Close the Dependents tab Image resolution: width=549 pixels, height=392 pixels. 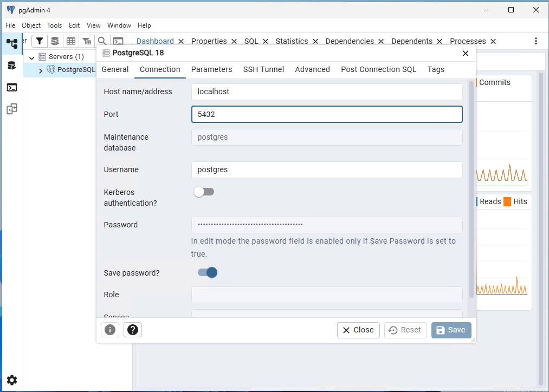click(x=440, y=42)
